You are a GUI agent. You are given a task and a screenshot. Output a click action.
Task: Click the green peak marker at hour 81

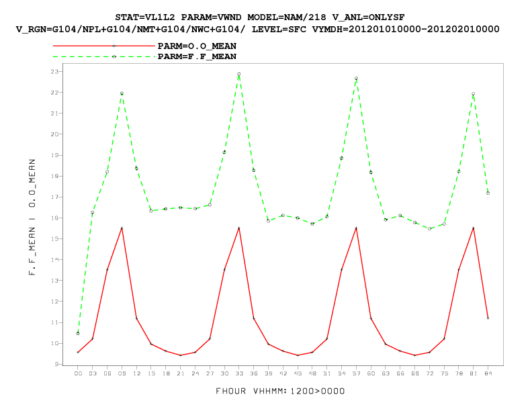point(474,94)
